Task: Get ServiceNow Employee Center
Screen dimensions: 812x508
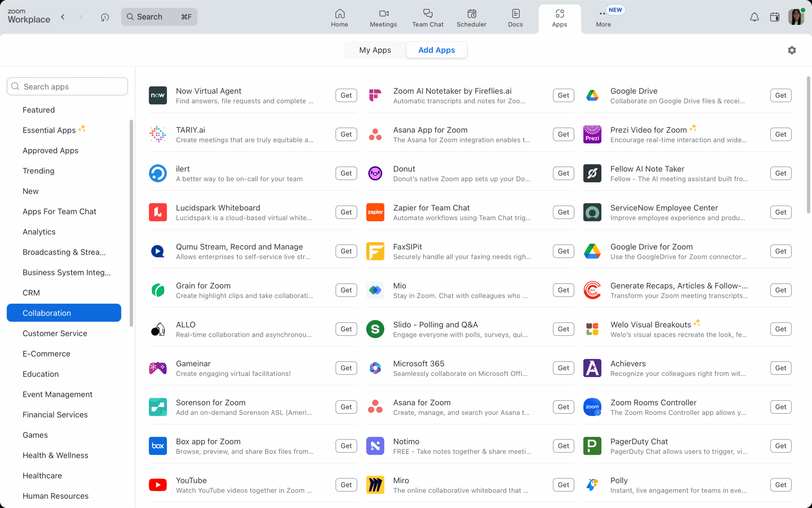Action: [x=781, y=212]
